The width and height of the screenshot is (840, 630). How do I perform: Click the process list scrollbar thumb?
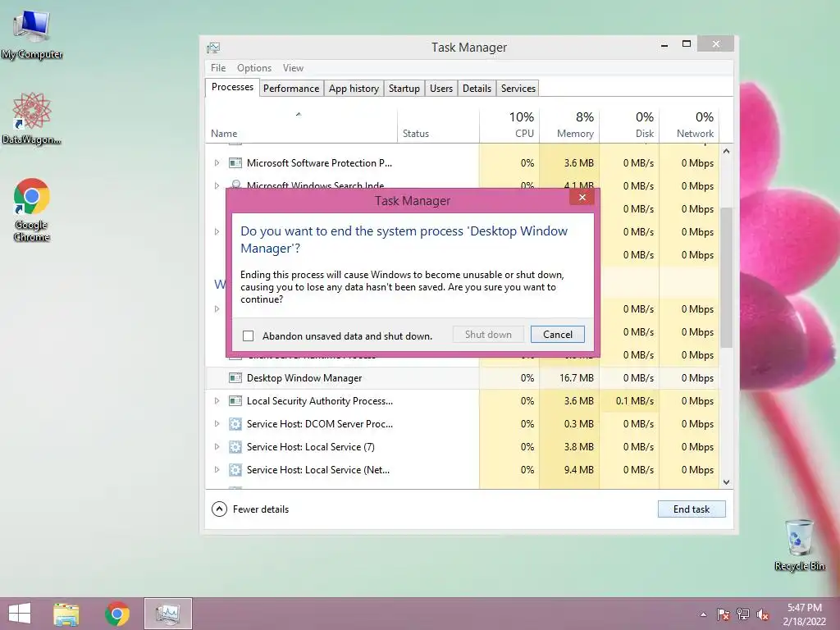[727, 277]
